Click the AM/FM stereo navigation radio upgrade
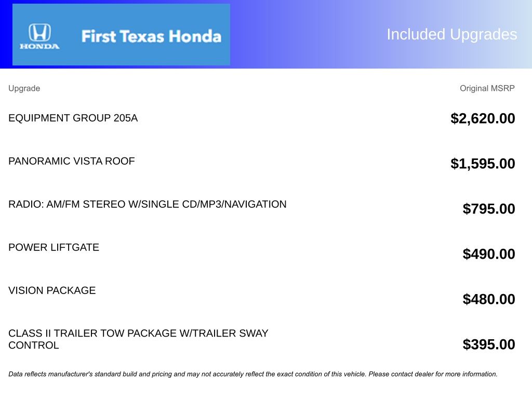The height and width of the screenshot is (399, 532). pos(147,204)
